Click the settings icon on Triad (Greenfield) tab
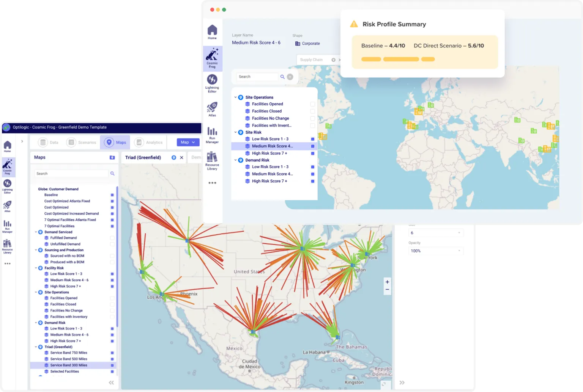The height and width of the screenshot is (392, 583). [x=174, y=157]
